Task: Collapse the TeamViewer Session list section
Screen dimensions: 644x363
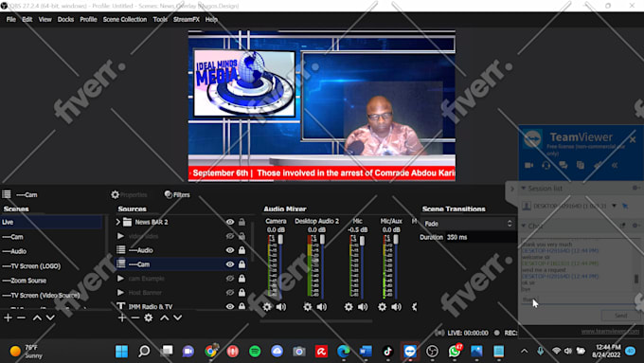Action: 524,189
